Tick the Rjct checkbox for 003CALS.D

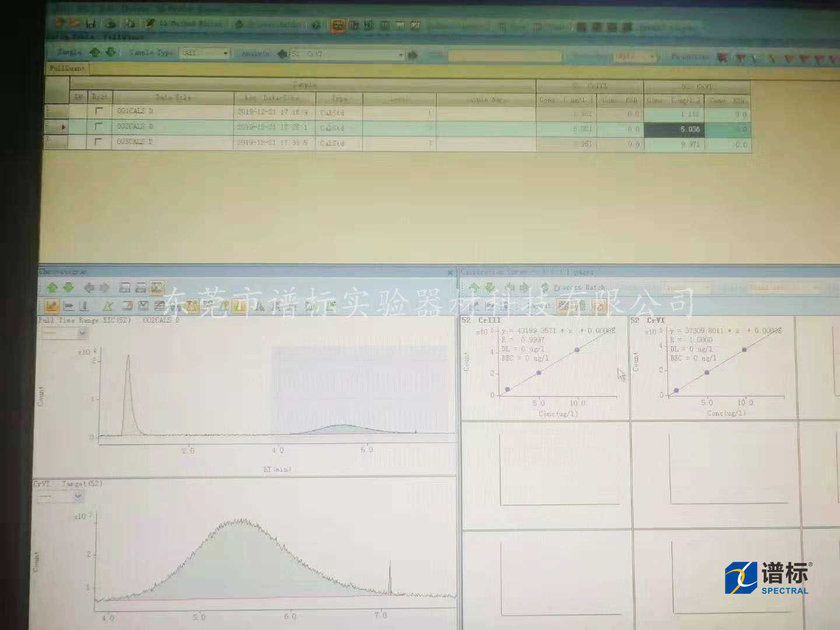99,141
